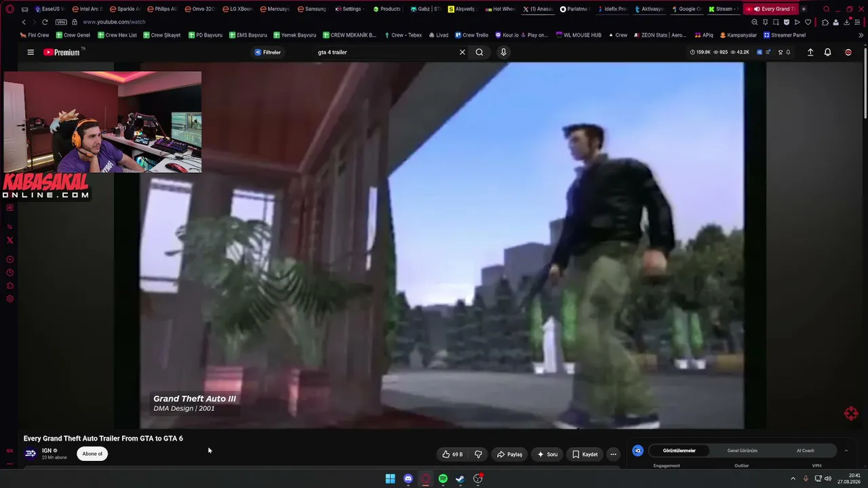Click the video player showing Grand Theft Auto III
The height and width of the screenshot is (488, 868).
[x=441, y=245]
